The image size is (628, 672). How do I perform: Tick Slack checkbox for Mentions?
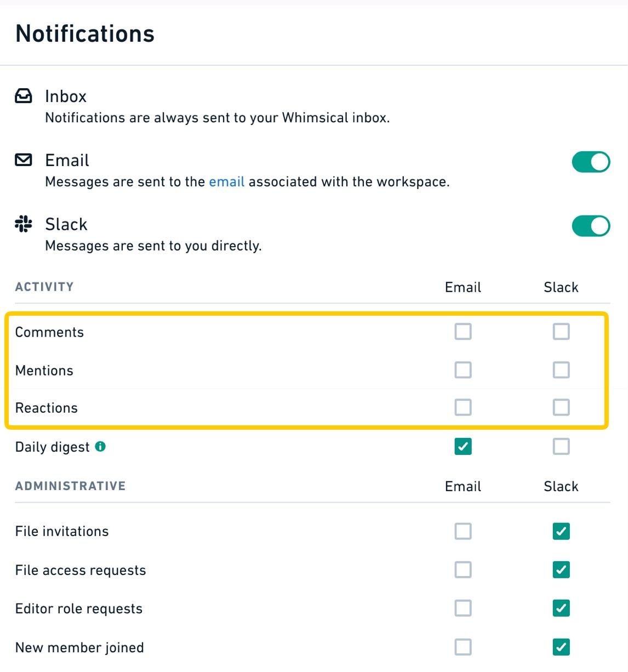click(561, 370)
